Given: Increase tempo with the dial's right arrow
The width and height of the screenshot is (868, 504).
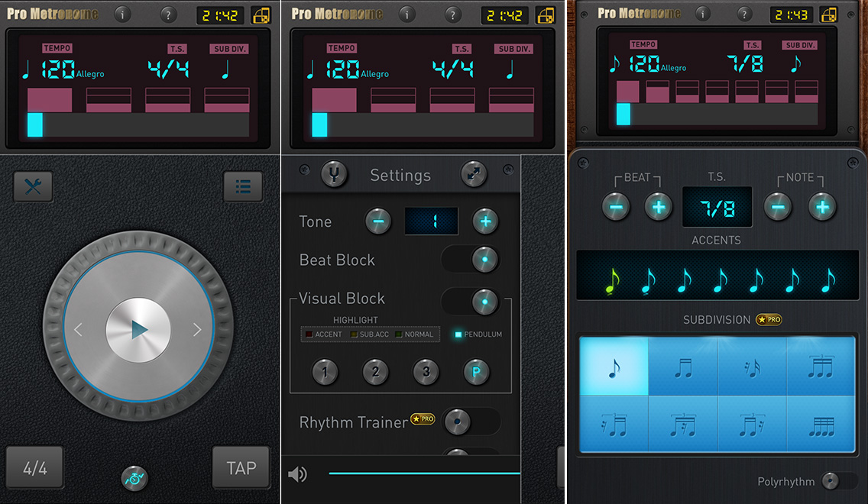Looking at the screenshot, I should 198,330.
